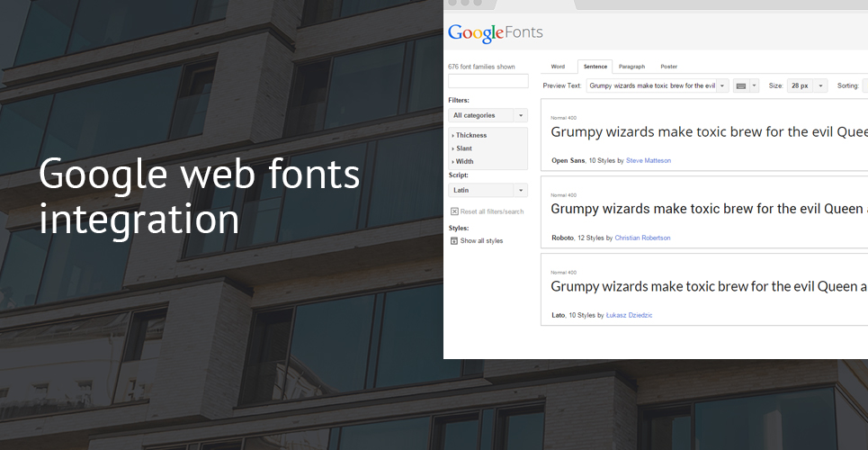Click the Lato preview sentence
This screenshot has height=450, width=868.
pyautogui.click(x=709, y=286)
